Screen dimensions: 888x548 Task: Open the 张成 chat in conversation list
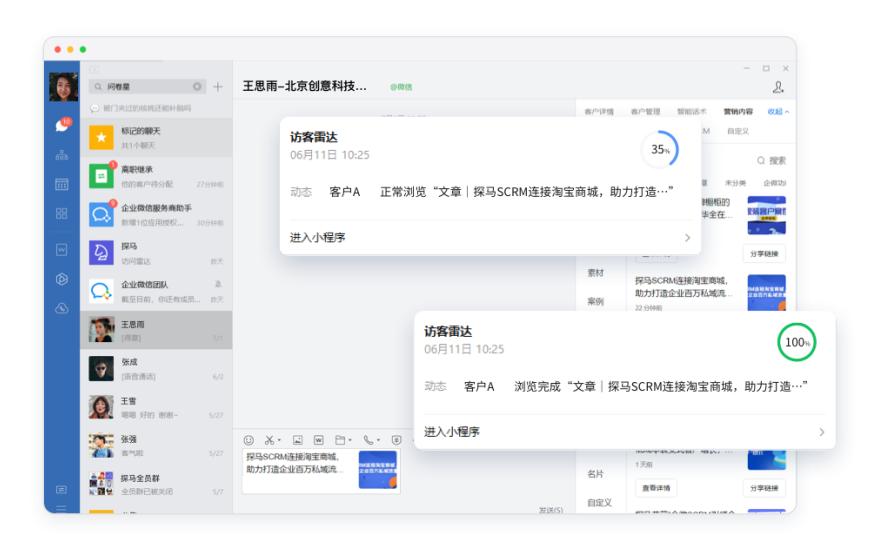(155, 368)
